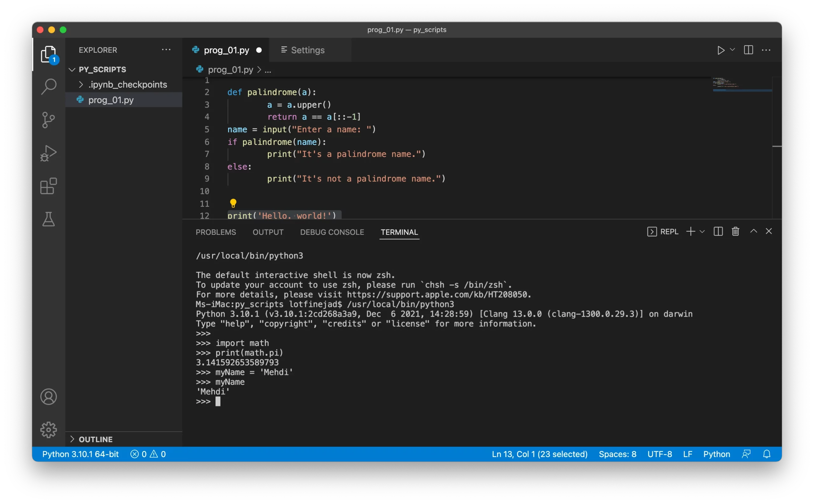Open the Extensions view
The width and height of the screenshot is (814, 504).
pos(49,186)
